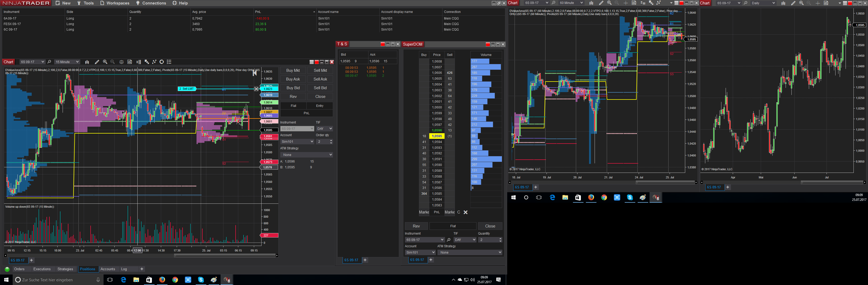Image resolution: width=868 pixels, height=285 pixels.
Task: Select drawing tools pencil in 60 Minute chart
Action: click(x=601, y=3)
